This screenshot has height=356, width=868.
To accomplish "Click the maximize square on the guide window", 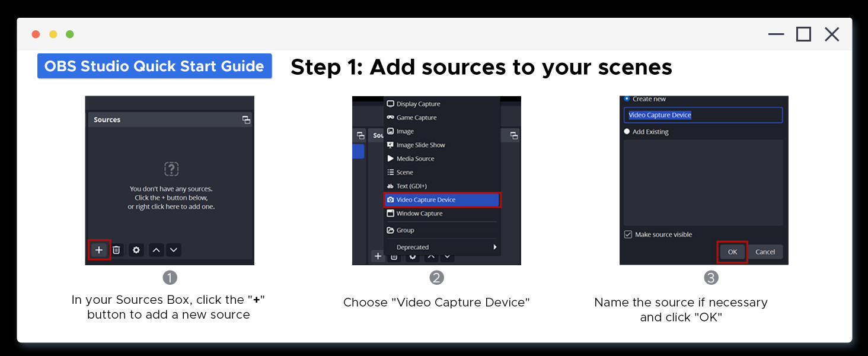I will (803, 34).
